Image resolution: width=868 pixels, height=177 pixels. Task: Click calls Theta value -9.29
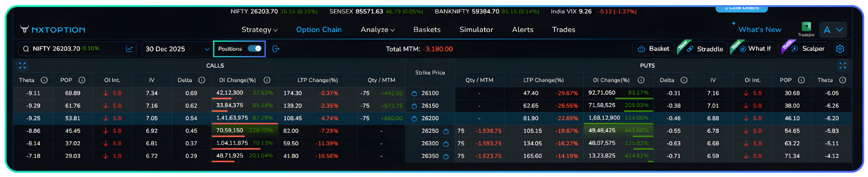click(x=33, y=106)
